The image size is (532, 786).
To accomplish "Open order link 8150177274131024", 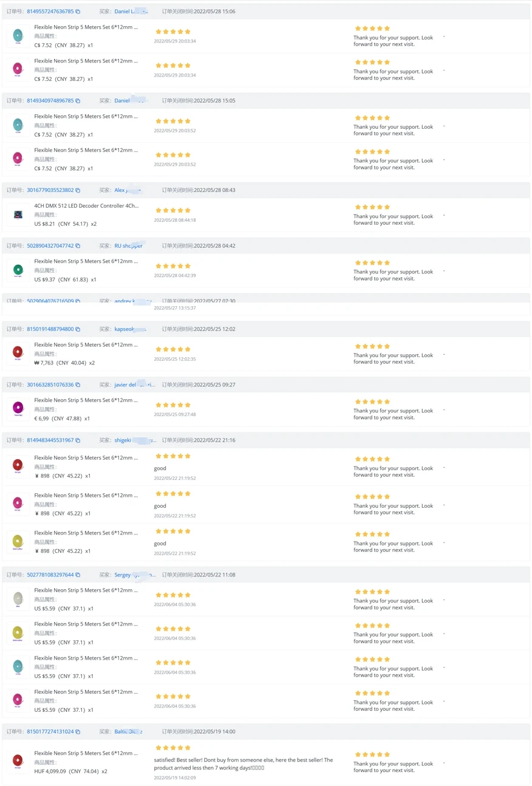I will click(x=50, y=732).
